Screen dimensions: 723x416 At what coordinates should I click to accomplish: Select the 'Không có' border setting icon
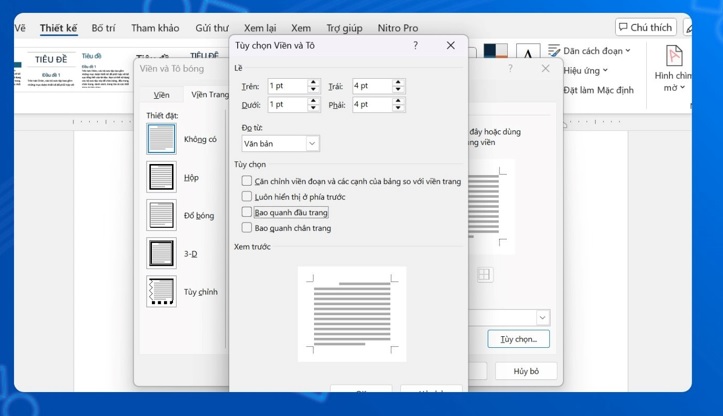point(161,139)
